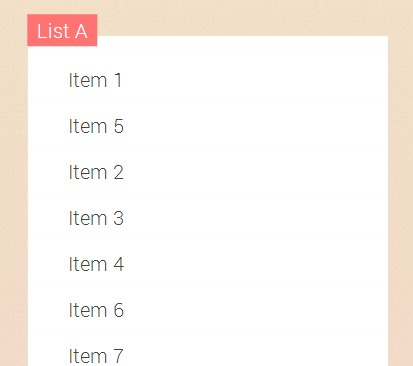The height and width of the screenshot is (366, 413).
Task: Click the word "List" in the red label
Action: tap(53, 31)
